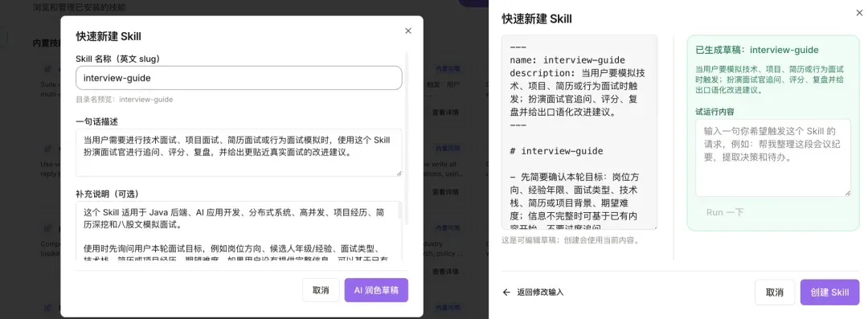Click the Skill 名称 input field

coord(239,78)
